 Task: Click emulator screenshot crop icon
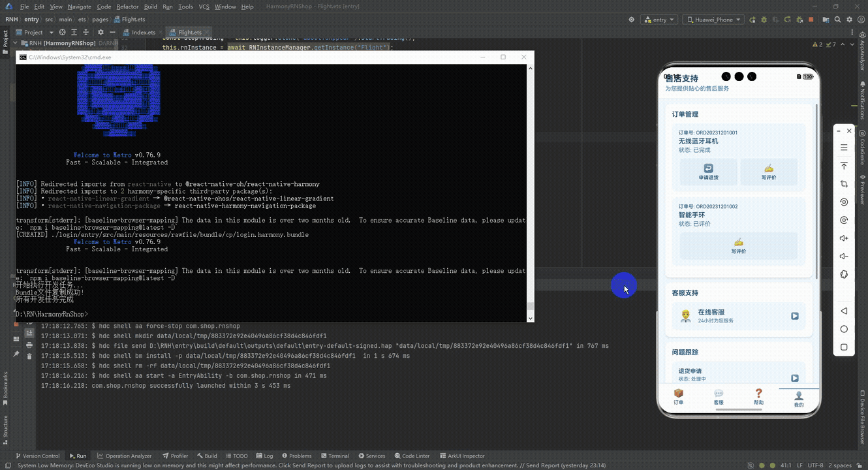point(844,184)
